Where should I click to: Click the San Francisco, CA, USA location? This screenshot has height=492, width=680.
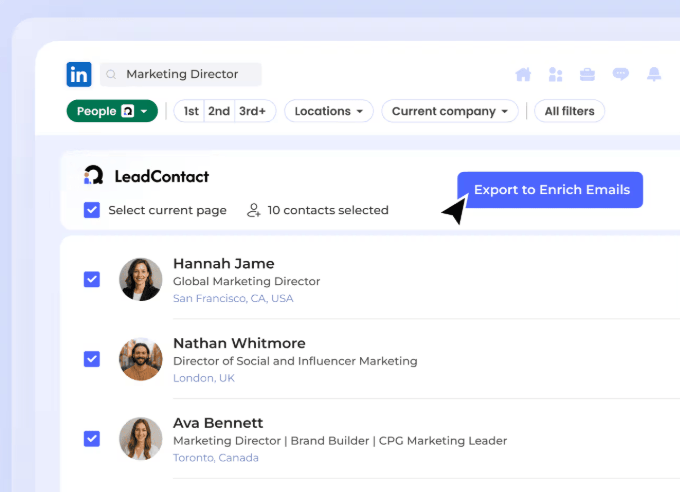point(233,298)
